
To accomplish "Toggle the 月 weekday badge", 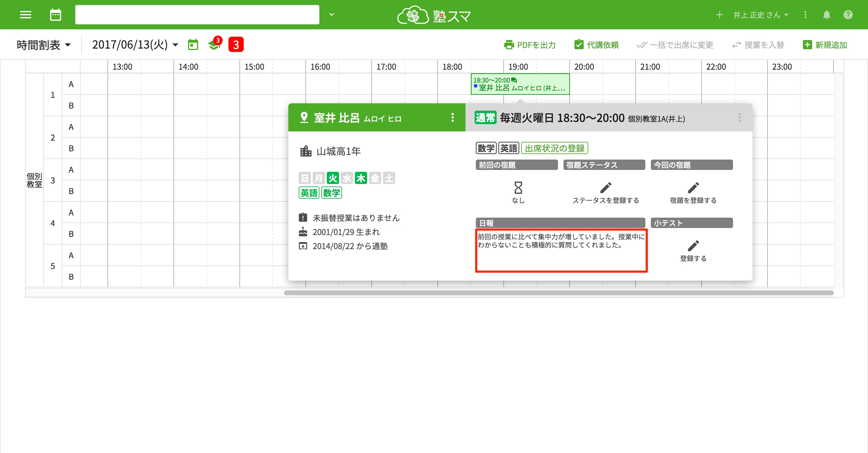I will point(319,178).
